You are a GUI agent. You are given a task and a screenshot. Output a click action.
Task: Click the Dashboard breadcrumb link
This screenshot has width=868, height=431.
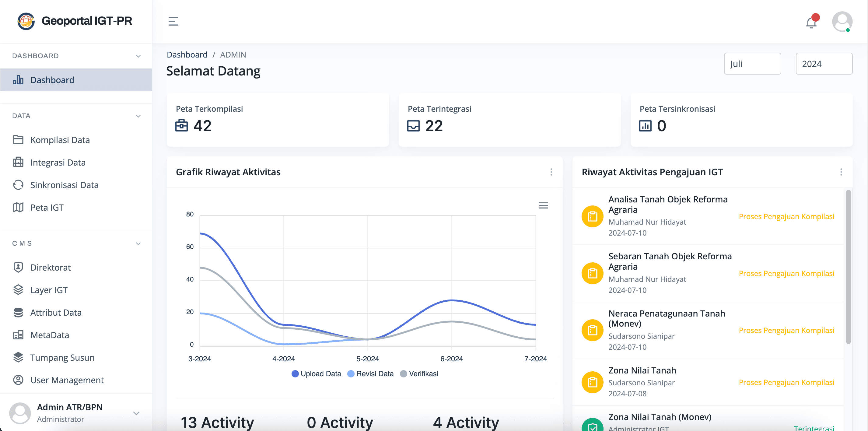click(x=187, y=54)
